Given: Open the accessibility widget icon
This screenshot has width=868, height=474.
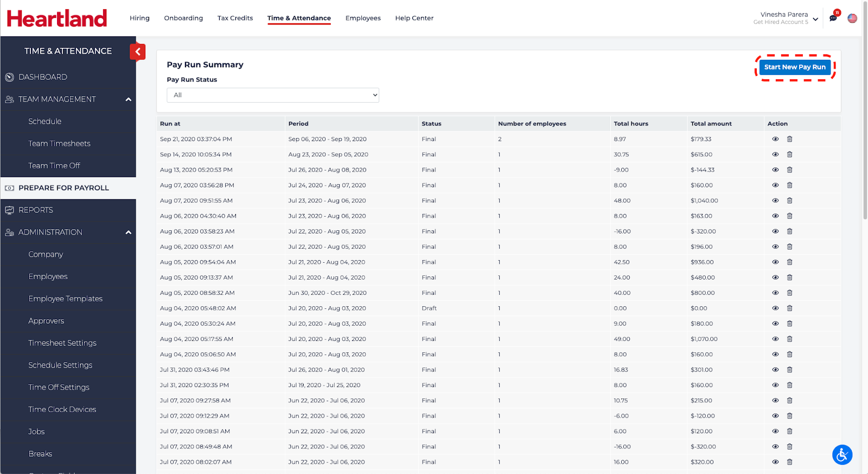Looking at the screenshot, I should click(842, 454).
